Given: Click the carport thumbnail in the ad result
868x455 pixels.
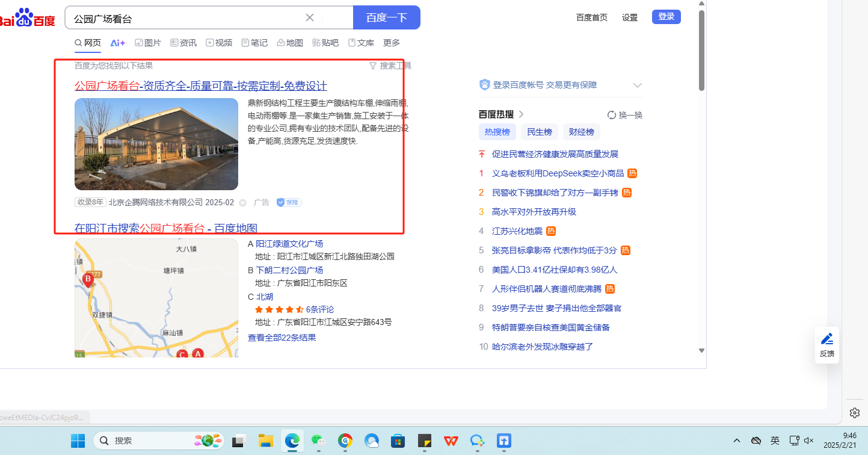Looking at the screenshot, I should click(156, 144).
